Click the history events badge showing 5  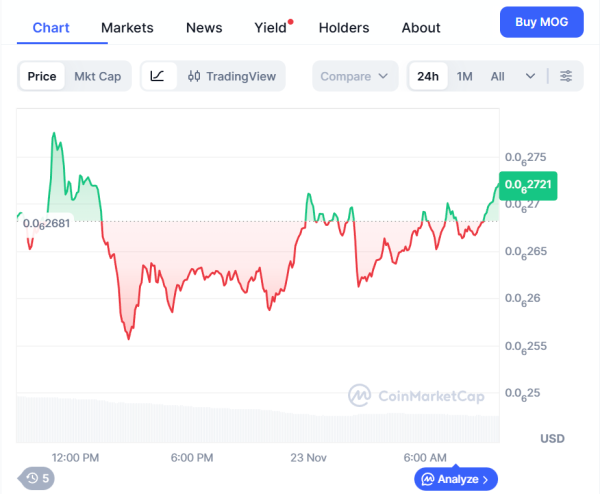tap(38, 478)
